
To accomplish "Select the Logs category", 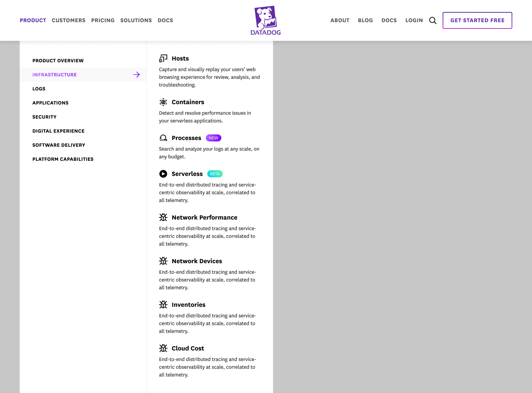I will pos(39,89).
